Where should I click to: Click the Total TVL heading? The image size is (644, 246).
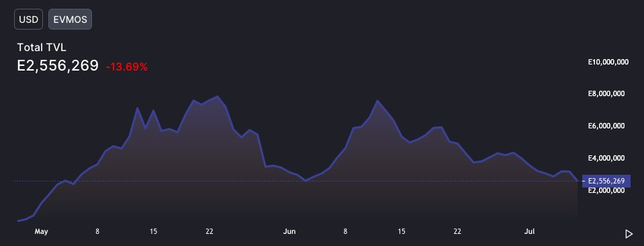tap(42, 48)
